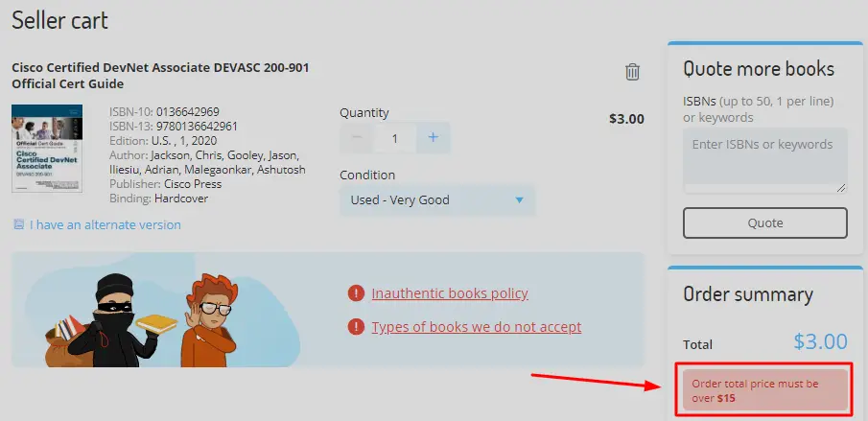
Task: Click the warning icon beside Types of books
Action: pos(356,327)
